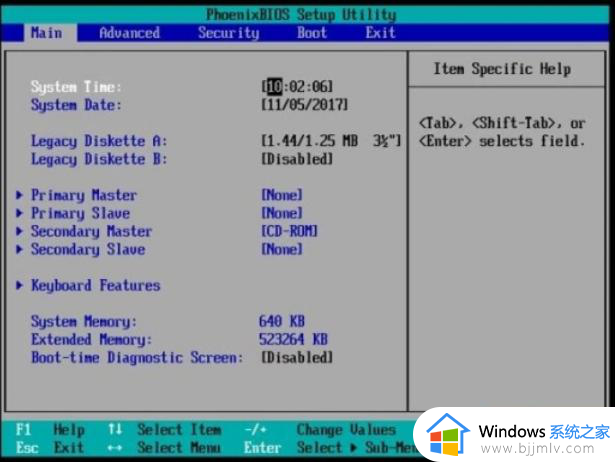Click the System Time label

76,86
